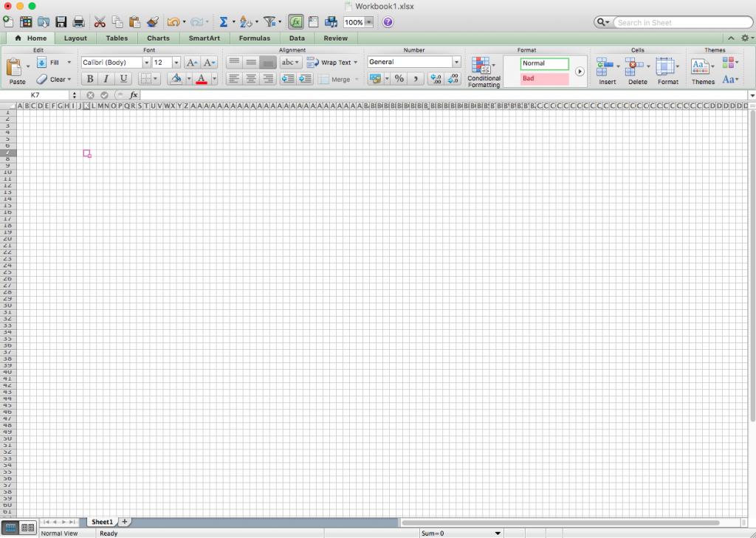Align text to the middle of the cell
The width and height of the screenshot is (756, 538).
[251, 62]
